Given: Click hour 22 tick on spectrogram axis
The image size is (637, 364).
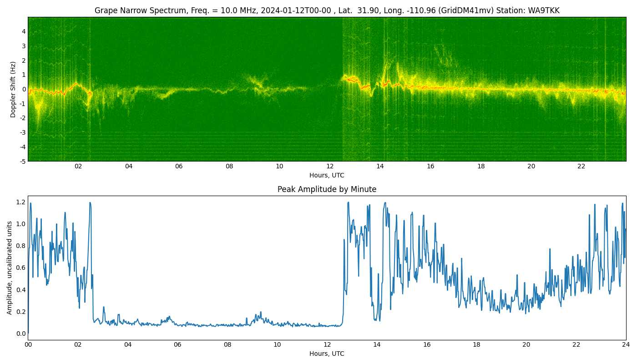Looking at the screenshot, I should click(581, 166).
